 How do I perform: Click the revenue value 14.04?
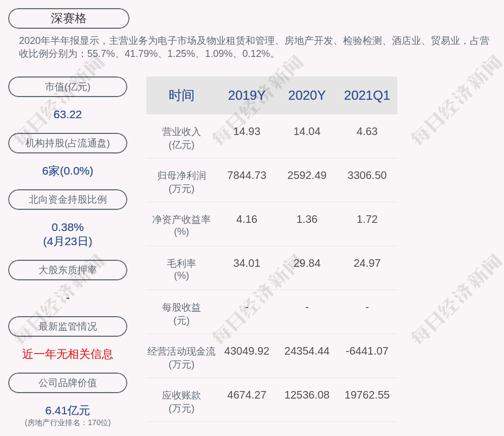pos(307,132)
